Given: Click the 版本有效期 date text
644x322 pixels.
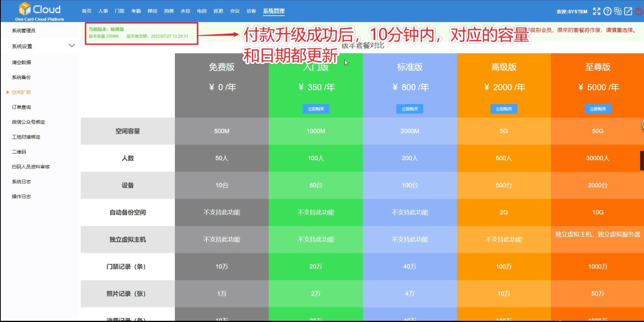Looking at the screenshot, I should pos(157,36).
